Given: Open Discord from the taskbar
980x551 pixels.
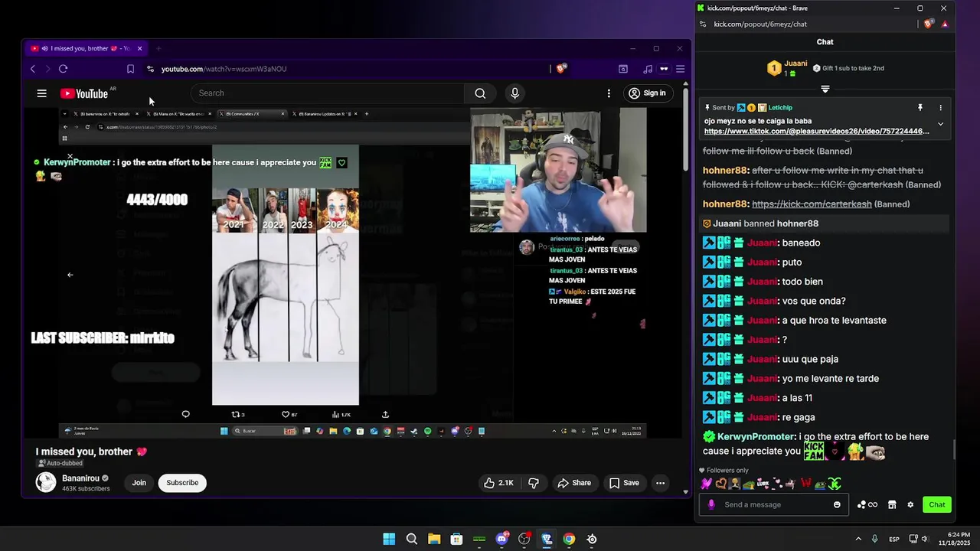Looking at the screenshot, I should tap(501, 540).
